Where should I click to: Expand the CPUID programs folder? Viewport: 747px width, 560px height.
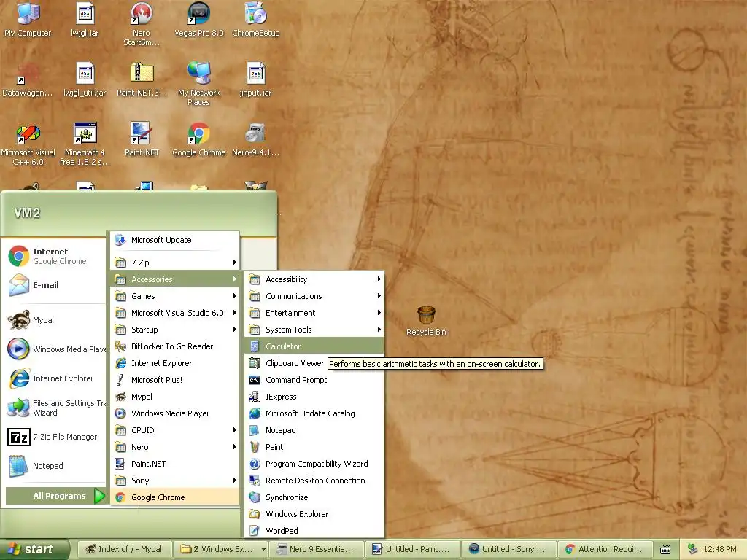[175, 430]
